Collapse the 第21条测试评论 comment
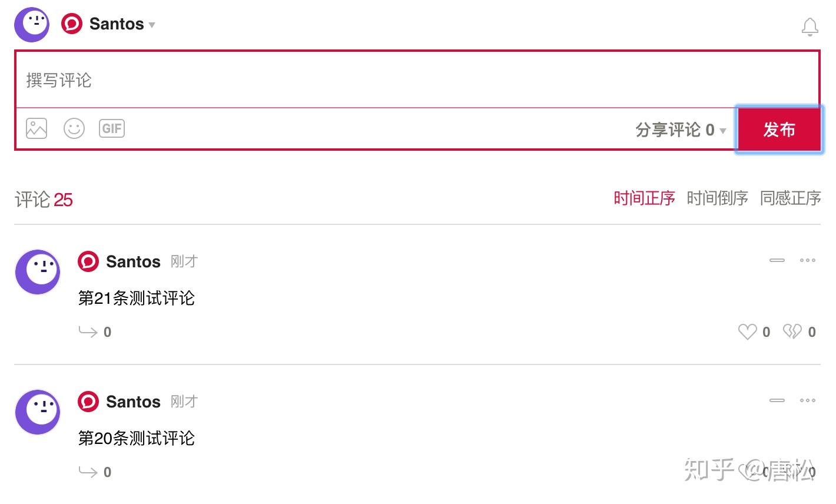 (x=777, y=260)
